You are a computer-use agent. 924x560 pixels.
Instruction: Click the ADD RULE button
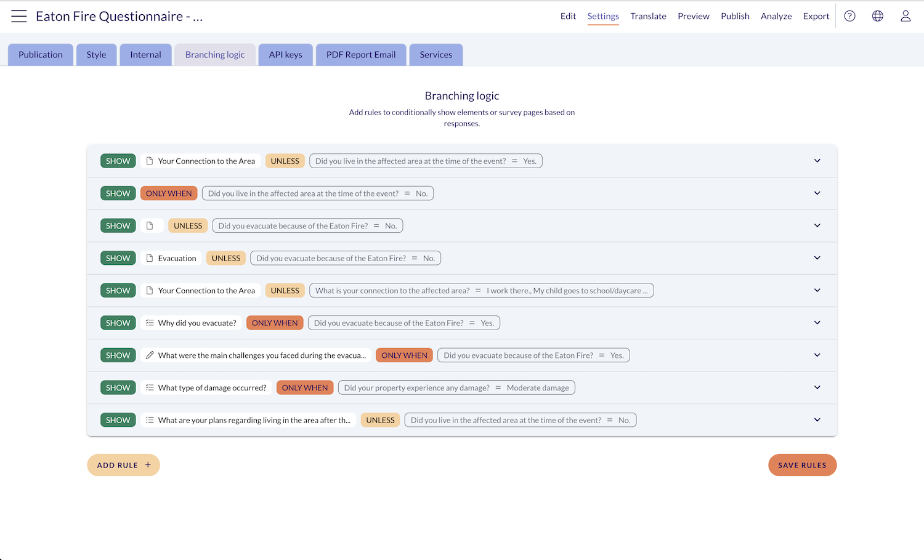(123, 465)
